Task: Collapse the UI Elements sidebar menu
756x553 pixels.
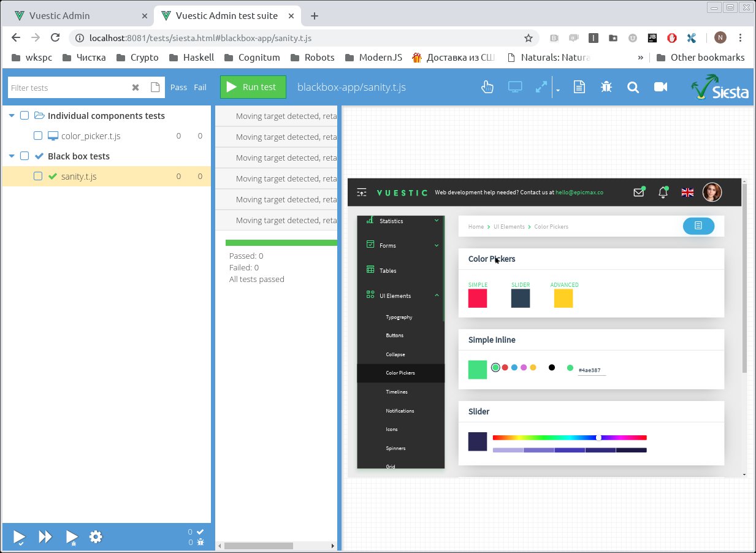Action: [437, 296]
